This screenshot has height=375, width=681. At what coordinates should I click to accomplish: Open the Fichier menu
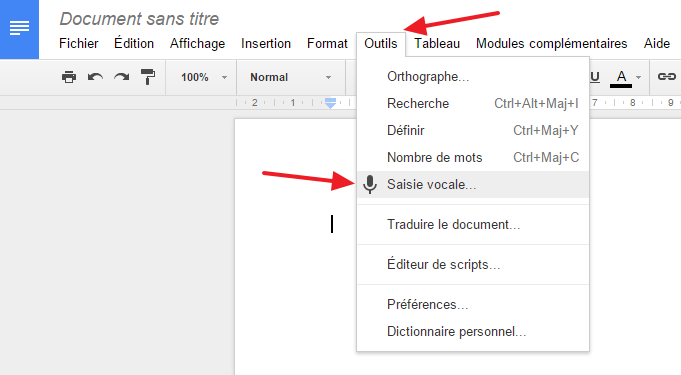point(79,43)
